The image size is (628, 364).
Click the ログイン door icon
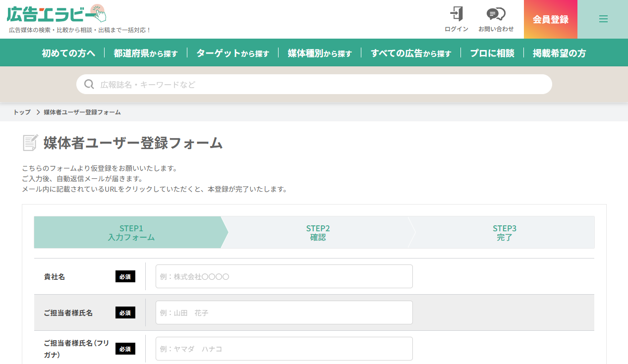[x=456, y=14]
